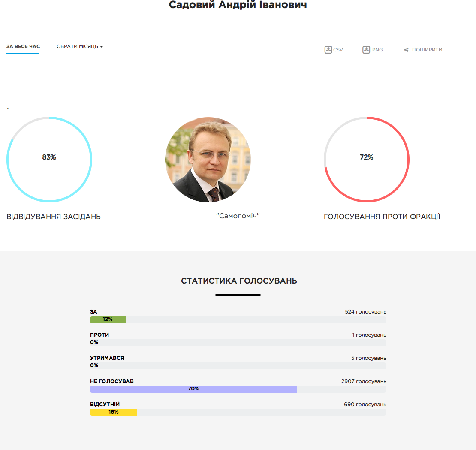Click the 72% red circle chart

[x=367, y=159]
